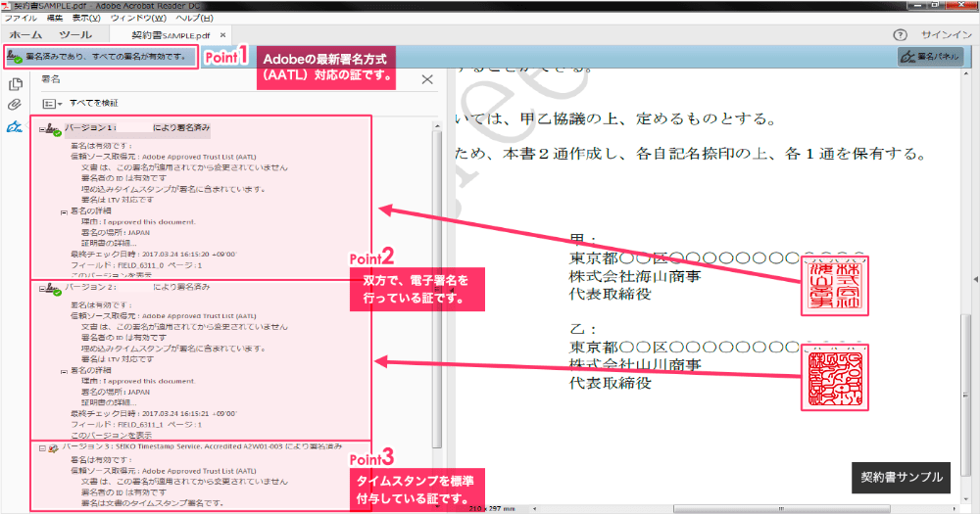The height and width of the screenshot is (514, 980).
Task: Open the 編集 menu
Action: point(55,18)
